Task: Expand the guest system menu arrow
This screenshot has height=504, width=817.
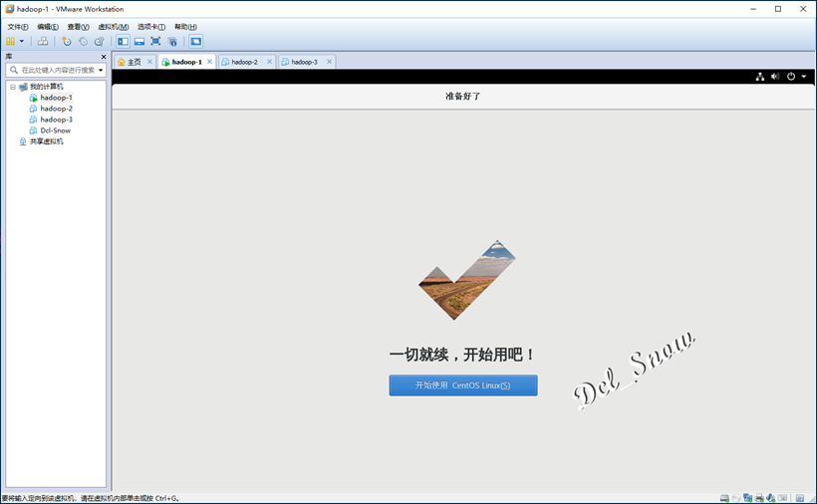Action: [804, 77]
